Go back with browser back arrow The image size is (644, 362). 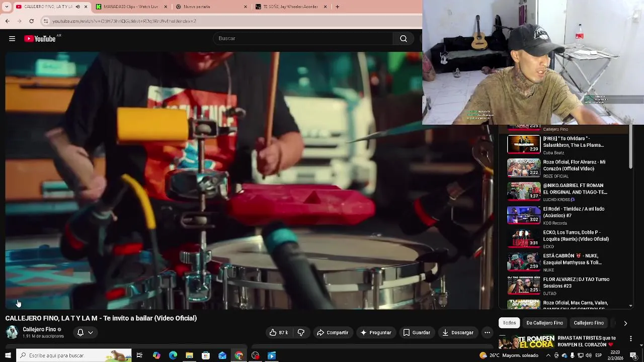pyautogui.click(x=7, y=21)
